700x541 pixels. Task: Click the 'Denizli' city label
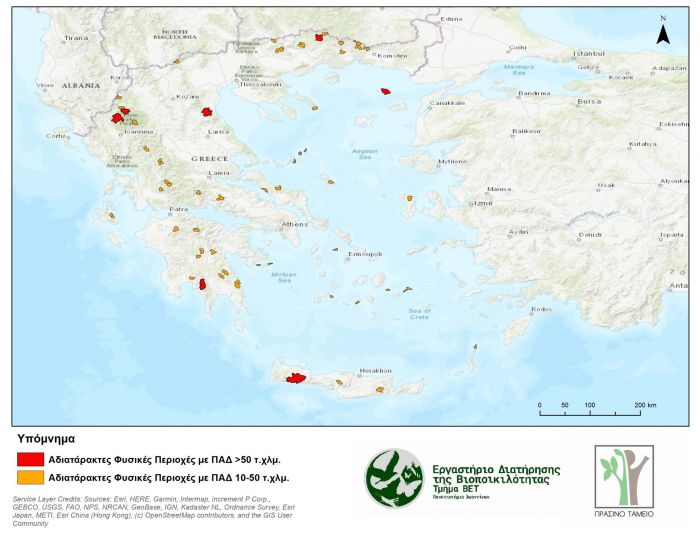590,235
